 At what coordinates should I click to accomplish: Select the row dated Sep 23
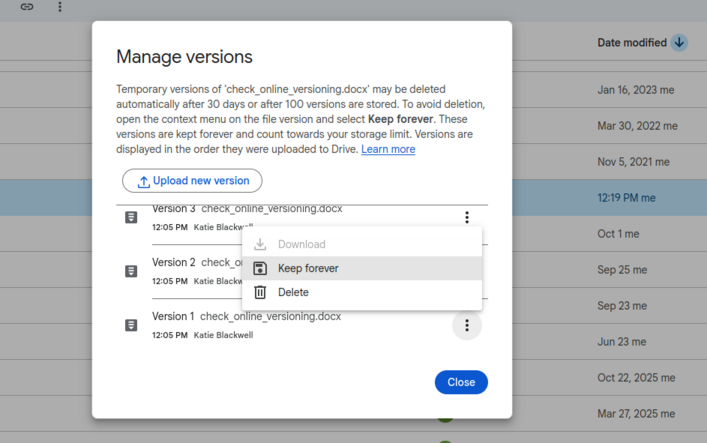point(622,306)
